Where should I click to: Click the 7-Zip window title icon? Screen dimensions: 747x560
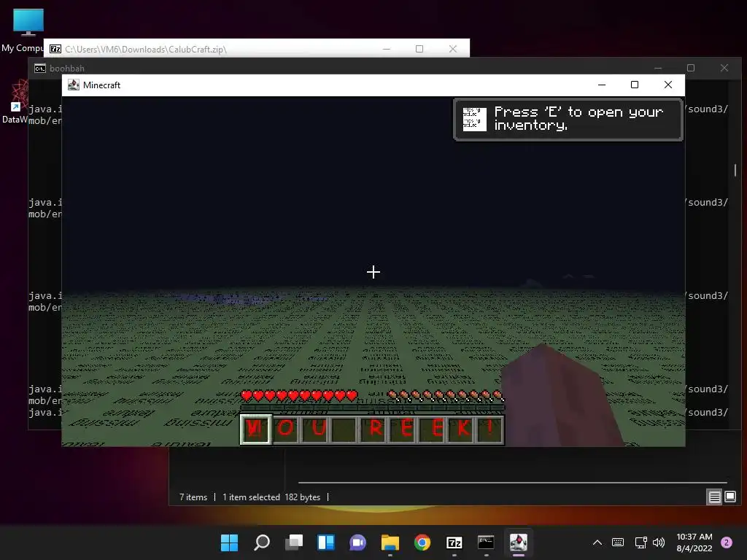pyautogui.click(x=55, y=49)
